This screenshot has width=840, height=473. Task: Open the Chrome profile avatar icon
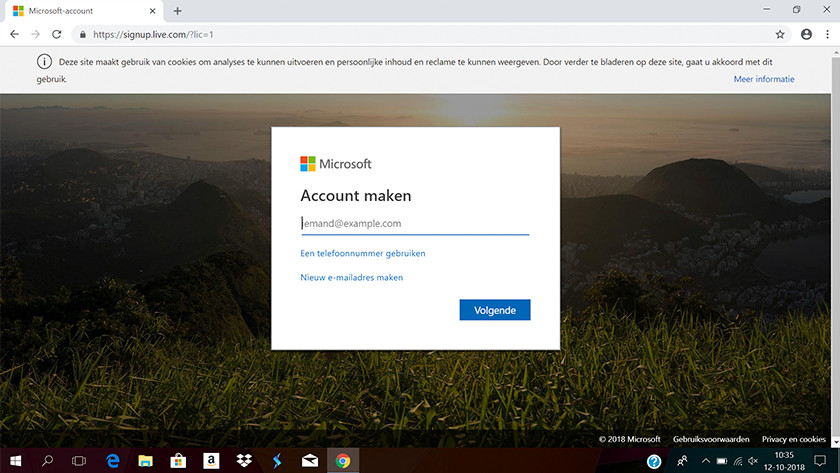pos(806,34)
